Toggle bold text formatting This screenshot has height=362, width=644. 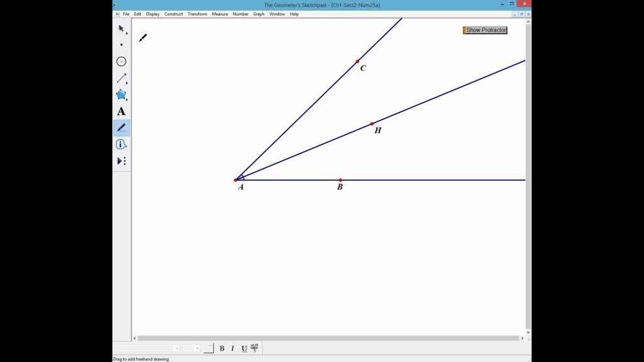[221, 348]
